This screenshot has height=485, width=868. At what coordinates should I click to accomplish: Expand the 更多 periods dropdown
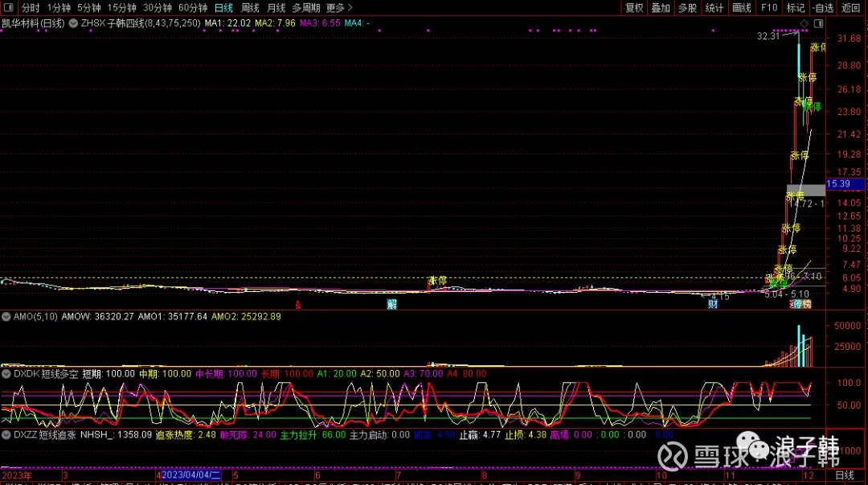coord(338,7)
